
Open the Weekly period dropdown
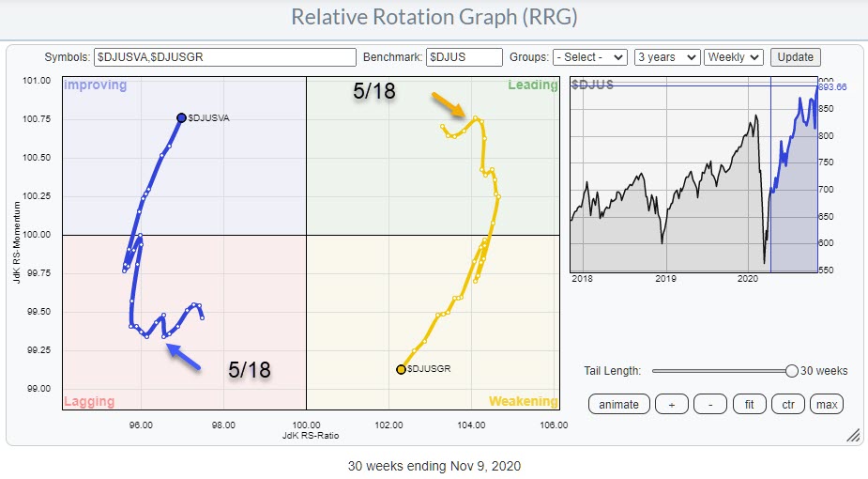click(734, 57)
